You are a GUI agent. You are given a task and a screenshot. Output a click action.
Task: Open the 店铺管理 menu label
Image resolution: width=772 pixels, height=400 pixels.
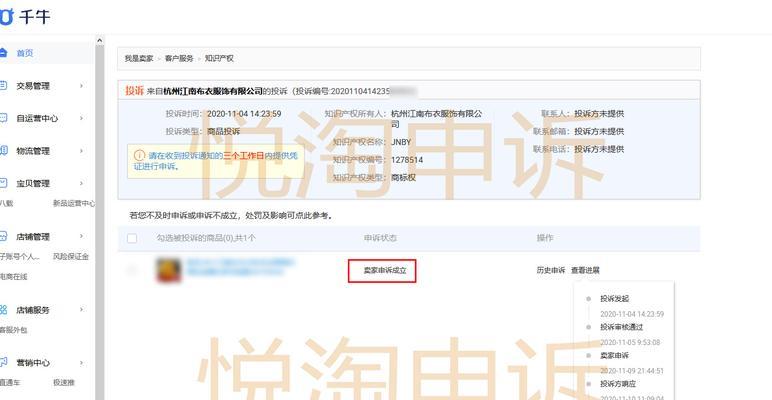tap(33, 236)
